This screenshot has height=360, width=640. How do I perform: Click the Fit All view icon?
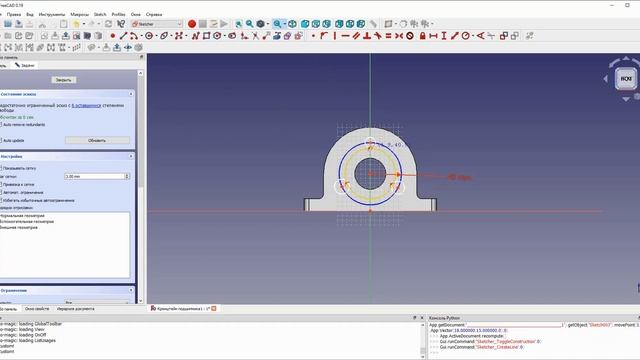tap(239, 24)
